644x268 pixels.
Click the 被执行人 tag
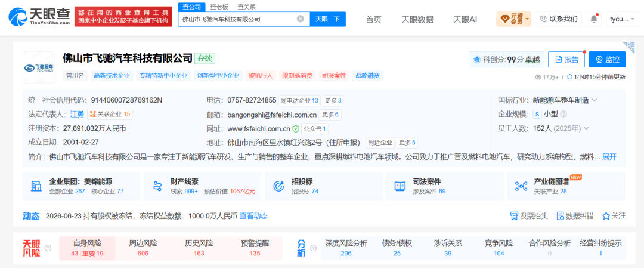(261, 76)
